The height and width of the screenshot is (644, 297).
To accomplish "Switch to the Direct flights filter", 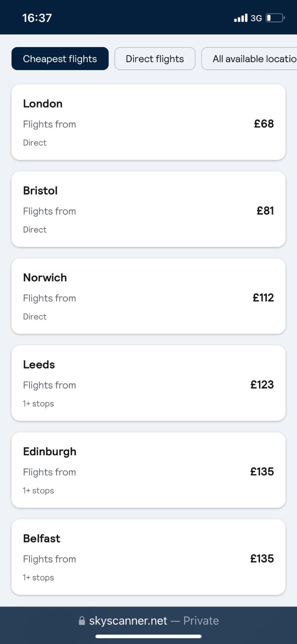I will click(155, 59).
